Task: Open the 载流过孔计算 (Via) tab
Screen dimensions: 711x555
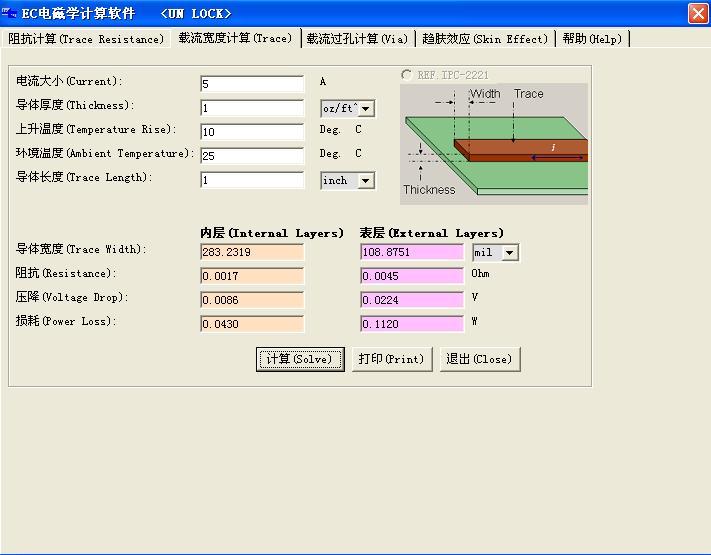Action: coord(357,39)
